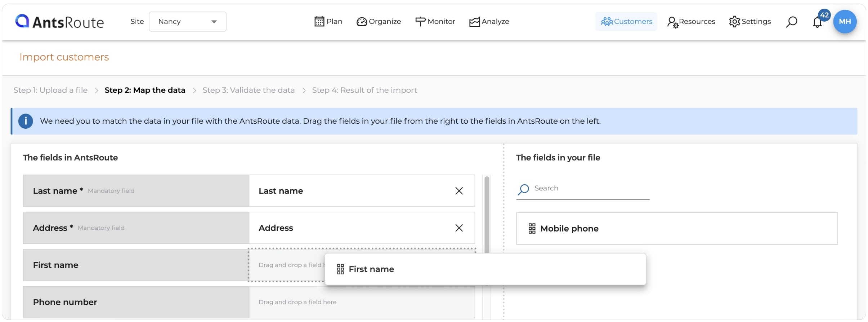Go to Step 3: Validate the data

point(249,90)
